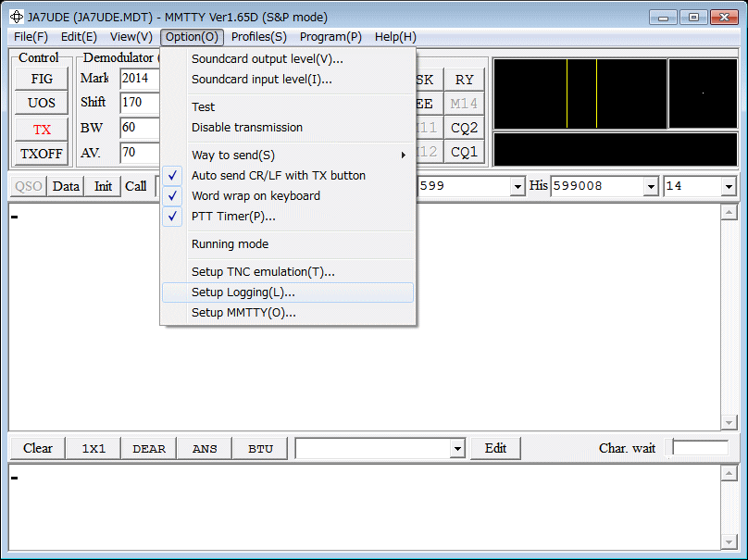Open the band dropdown showing 14
Image resolution: width=748 pixels, height=560 pixels.
(728, 186)
